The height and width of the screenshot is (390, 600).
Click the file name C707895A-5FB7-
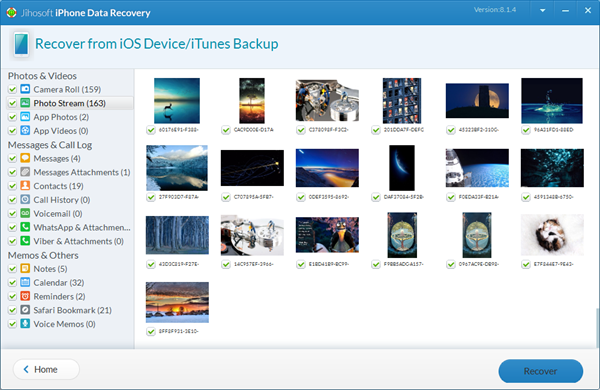click(x=253, y=197)
